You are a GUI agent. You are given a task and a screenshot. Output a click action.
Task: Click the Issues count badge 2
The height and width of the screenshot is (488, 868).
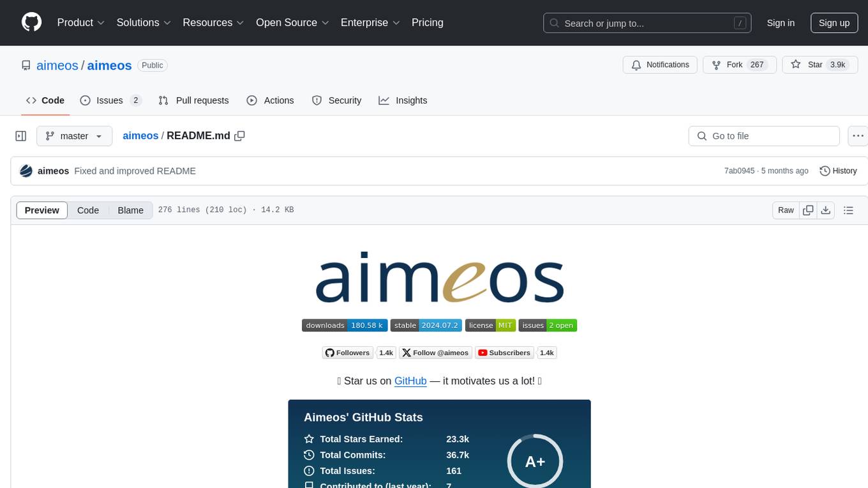click(x=135, y=100)
